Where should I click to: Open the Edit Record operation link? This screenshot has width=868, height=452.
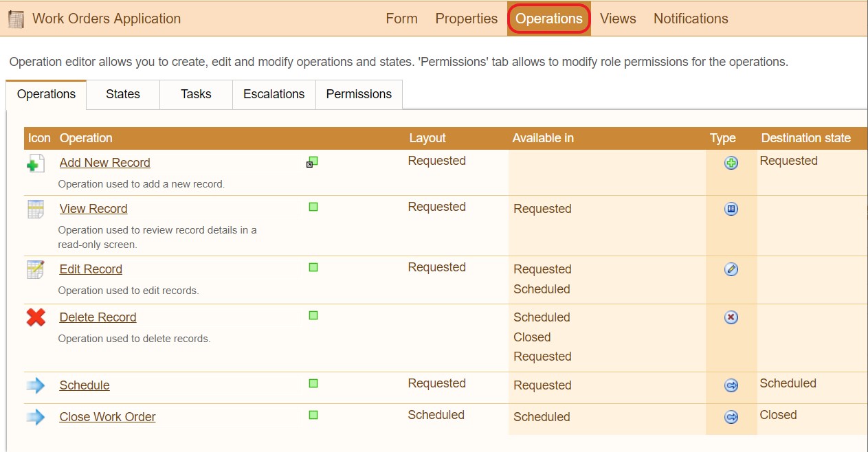(x=91, y=269)
